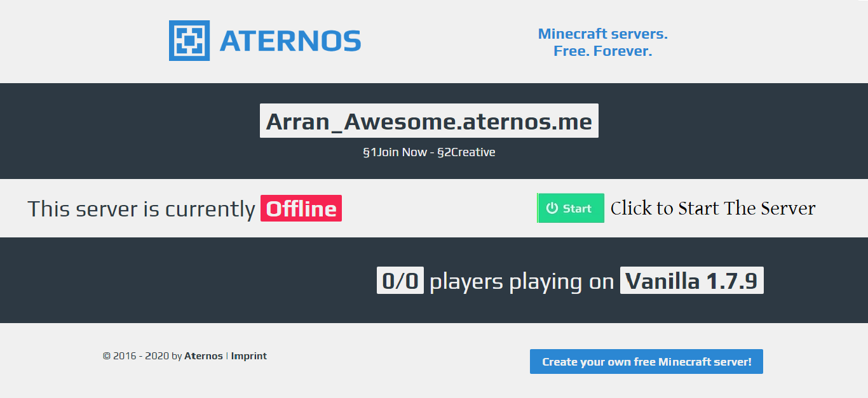Click the red Offline status badge
Screen dimensions: 868x398
tap(301, 208)
